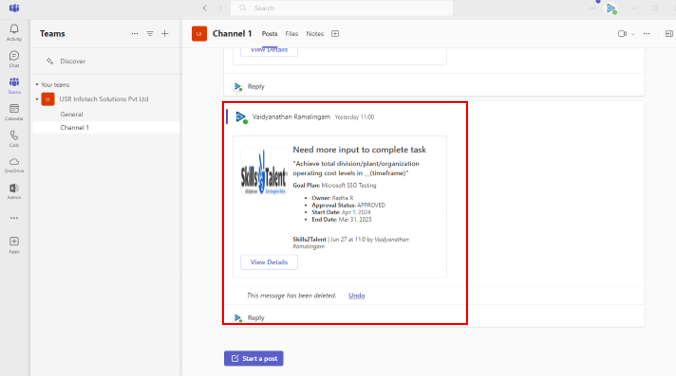Undo the deleted message
Image resolution: width=676 pixels, height=378 pixels.
357,296
